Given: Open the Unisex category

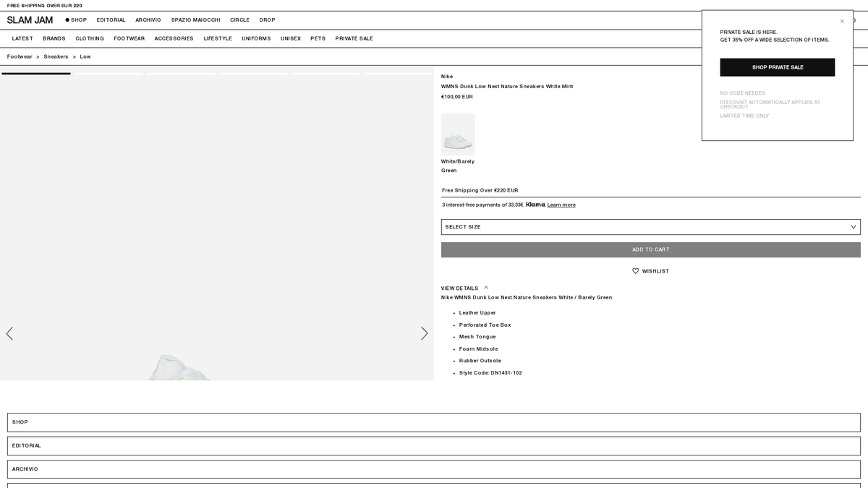Looking at the screenshot, I should [291, 38].
